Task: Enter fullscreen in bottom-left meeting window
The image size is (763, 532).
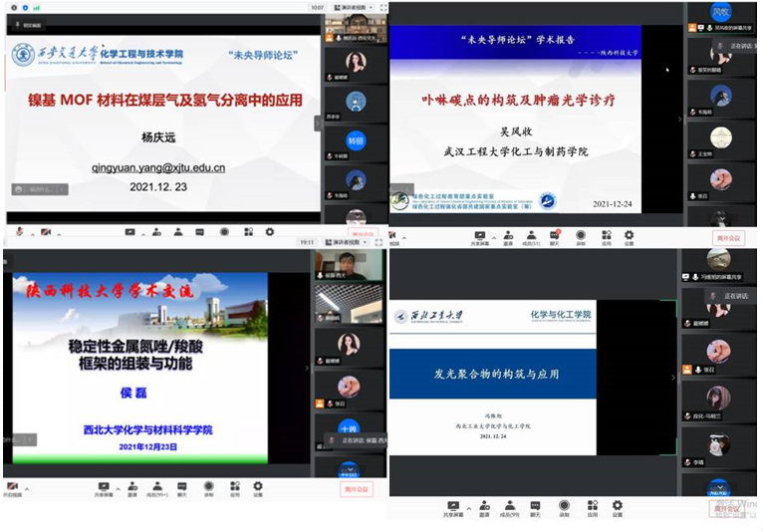Action: coord(380,242)
